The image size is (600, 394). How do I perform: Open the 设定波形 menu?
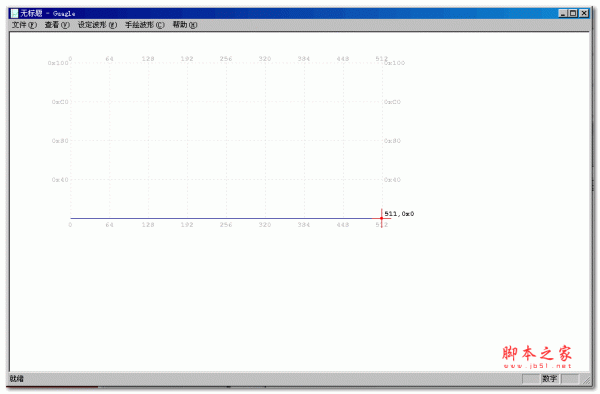click(97, 25)
